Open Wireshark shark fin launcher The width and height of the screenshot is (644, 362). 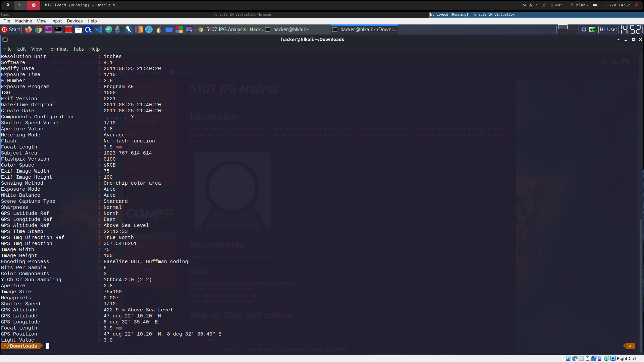coord(149,29)
